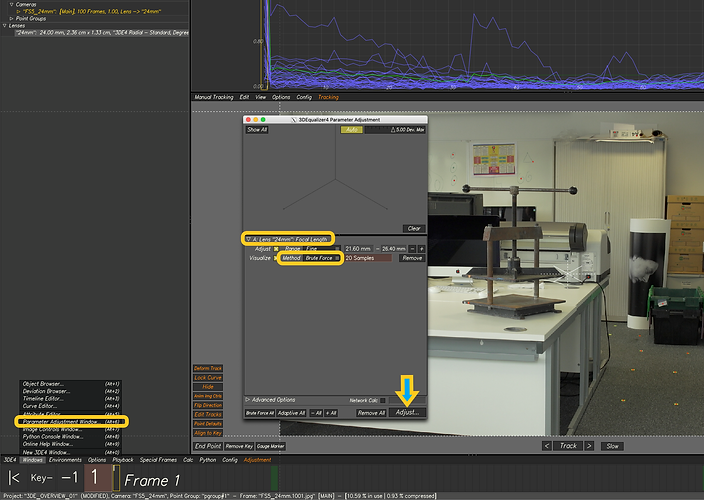Open the Adjustment menu

(x=257, y=460)
